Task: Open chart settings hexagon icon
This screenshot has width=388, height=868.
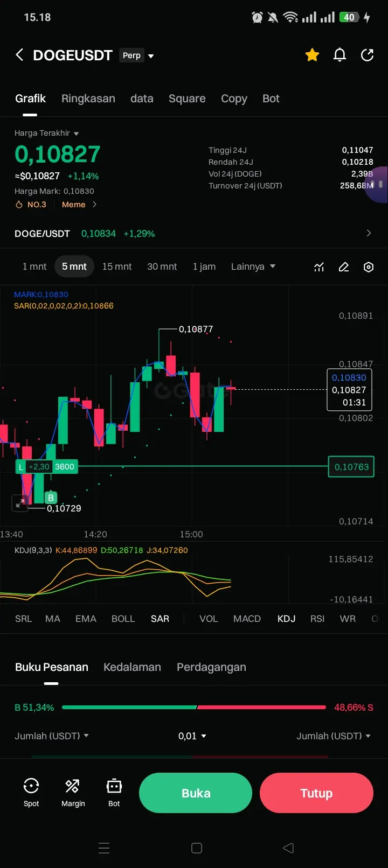Action: tap(369, 267)
